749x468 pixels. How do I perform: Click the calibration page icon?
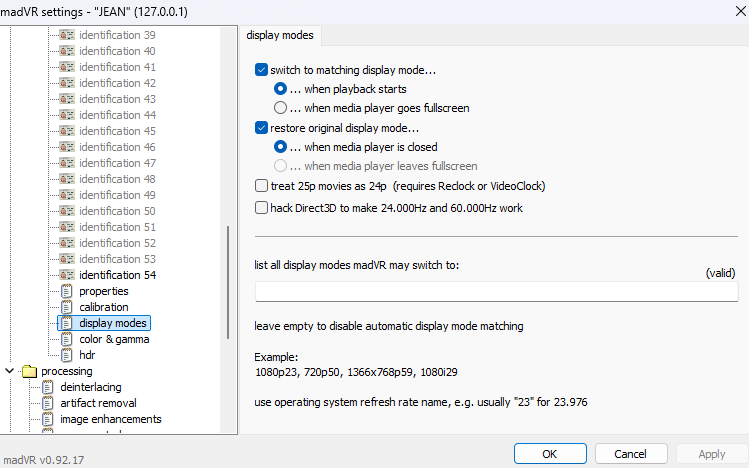tap(67, 307)
